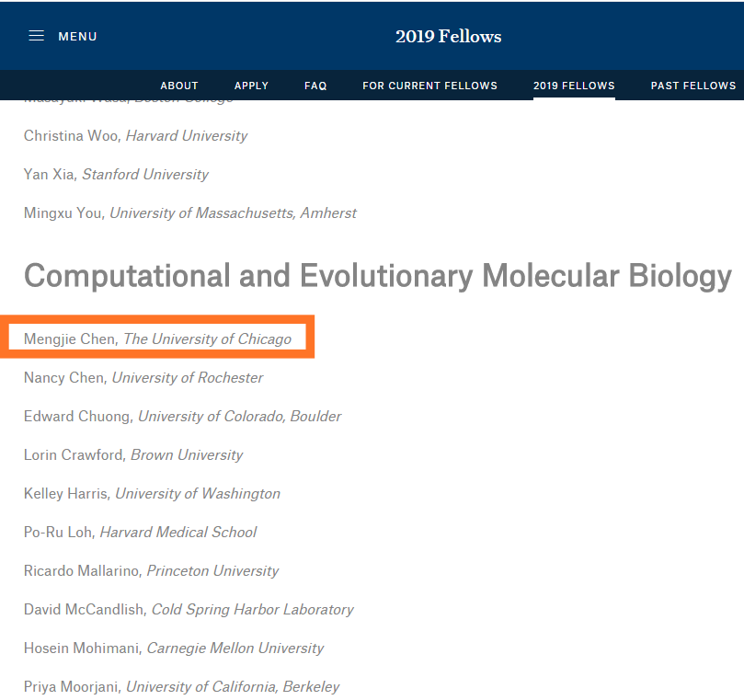Click the Computational and Evolutionary Molecular Biology heading
The width and height of the screenshot is (744, 700).
tap(377, 275)
